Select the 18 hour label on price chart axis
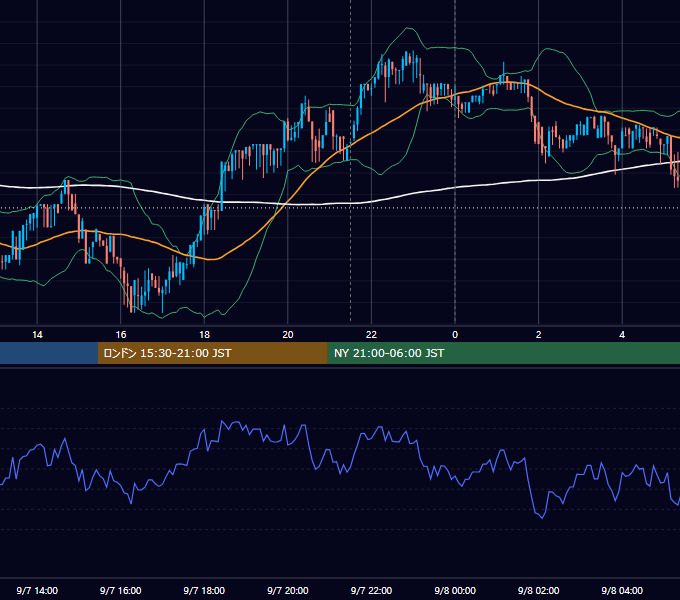 [x=204, y=335]
